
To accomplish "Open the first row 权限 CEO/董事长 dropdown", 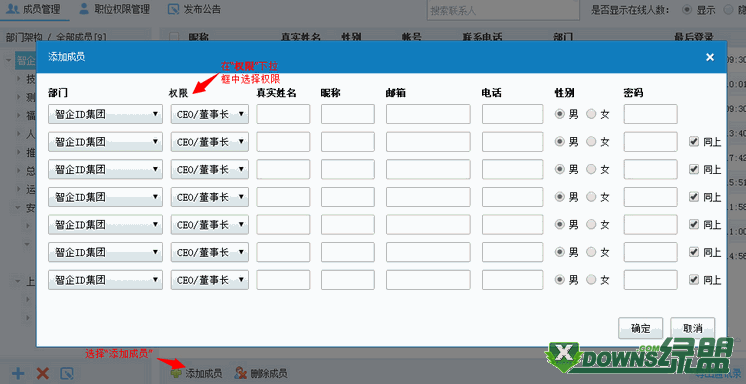I will [x=210, y=114].
